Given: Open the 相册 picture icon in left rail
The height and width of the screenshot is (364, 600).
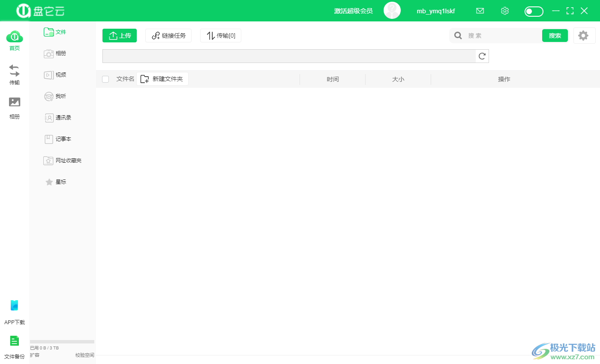Looking at the screenshot, I should click(x=14, y=102).
